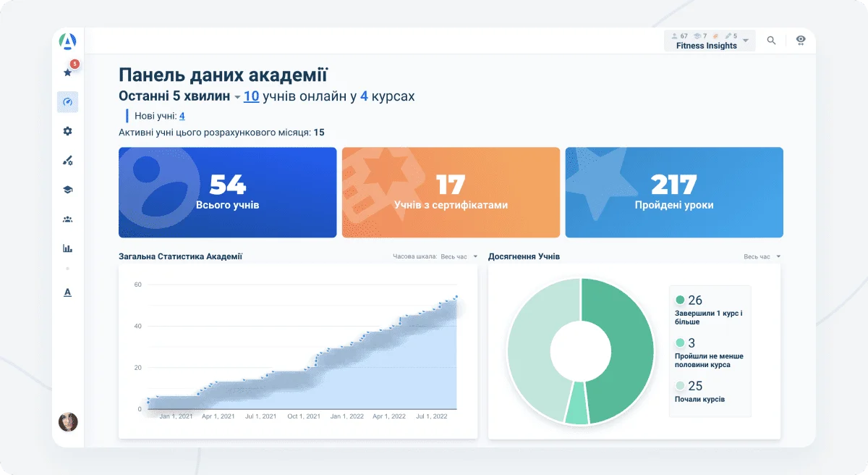Open the '10' online learners link
The image size is (868, 475).
(x=251, y=96)
